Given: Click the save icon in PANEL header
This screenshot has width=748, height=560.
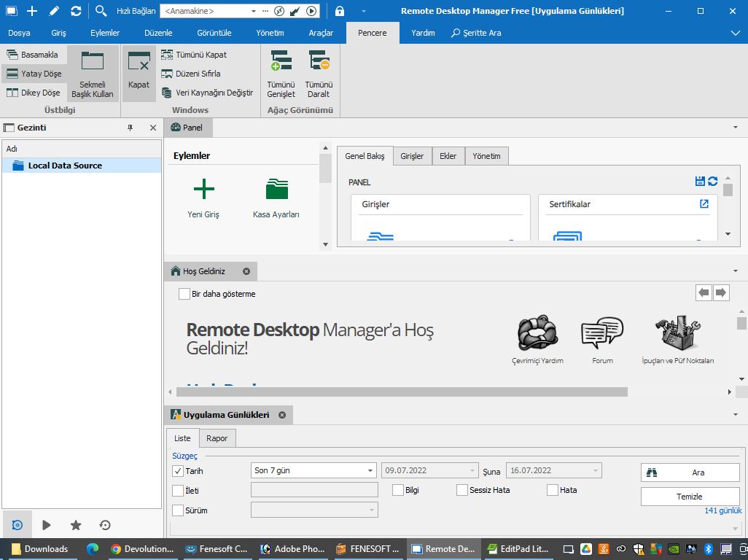Looking at the screenshot, I should (x=700, y=182).
